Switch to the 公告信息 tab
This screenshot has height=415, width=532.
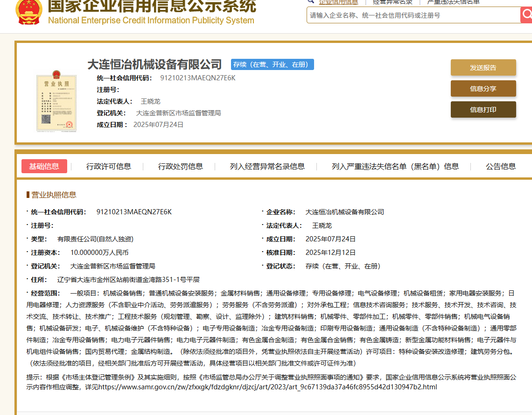click(501, 166)
